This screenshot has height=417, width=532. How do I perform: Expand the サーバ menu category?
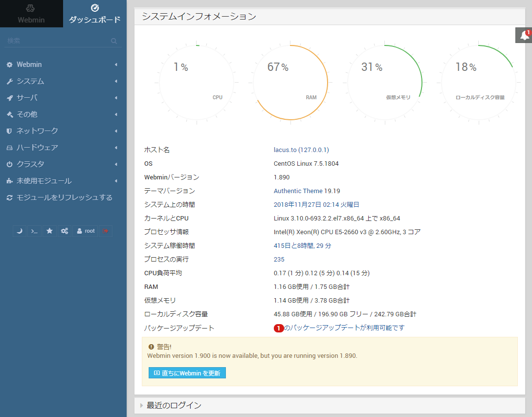tap(27, 98)
